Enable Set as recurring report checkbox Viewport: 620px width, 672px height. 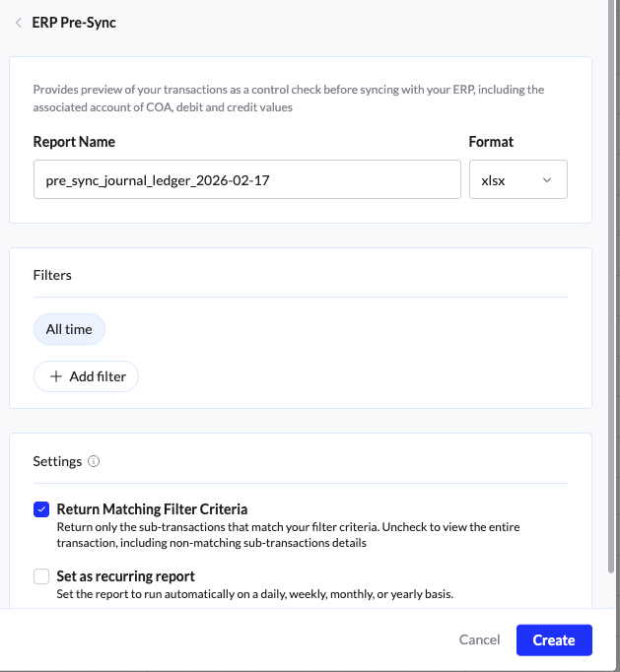pos(41,576)
